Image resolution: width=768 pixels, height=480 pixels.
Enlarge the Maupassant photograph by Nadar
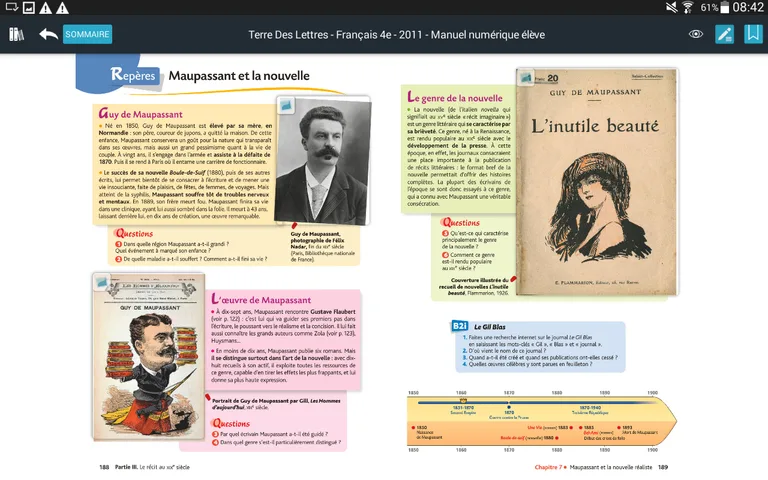point(322,161)
